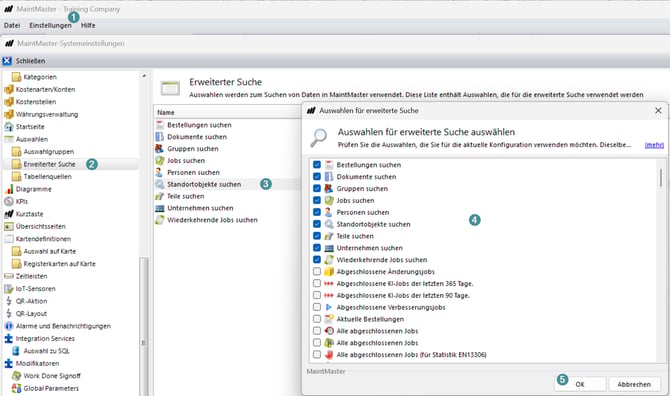
Task: Click the Integration Services puzzle icon
Action: point(9,338)
